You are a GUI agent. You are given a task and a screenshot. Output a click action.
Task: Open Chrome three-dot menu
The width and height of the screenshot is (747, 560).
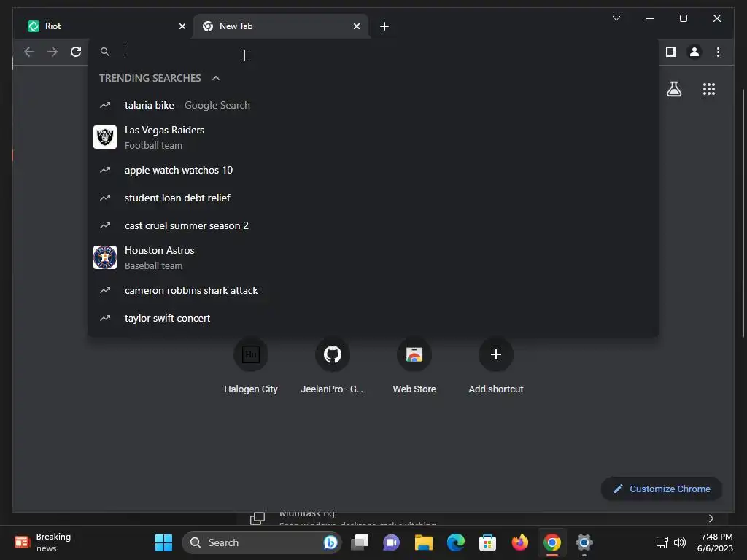click(x=718, y=52)
